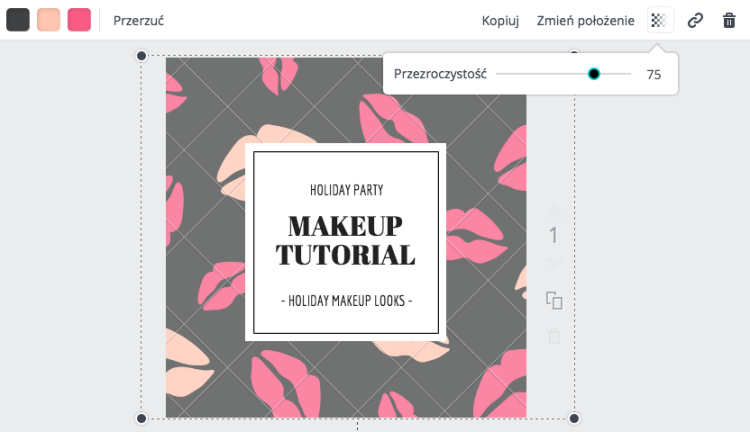Delete the page with faded trash icon

[554, 336]
